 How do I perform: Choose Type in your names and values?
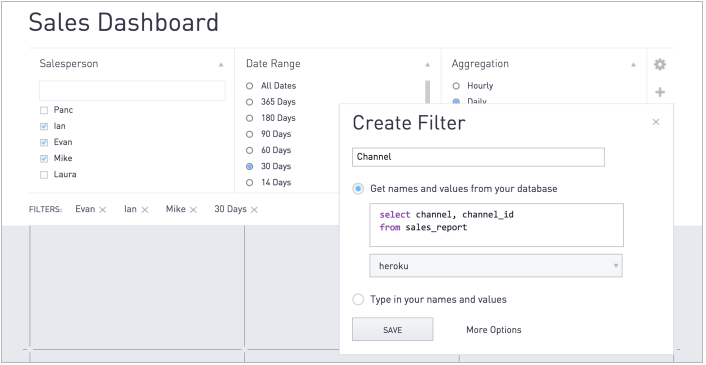(x=358, y=299)
